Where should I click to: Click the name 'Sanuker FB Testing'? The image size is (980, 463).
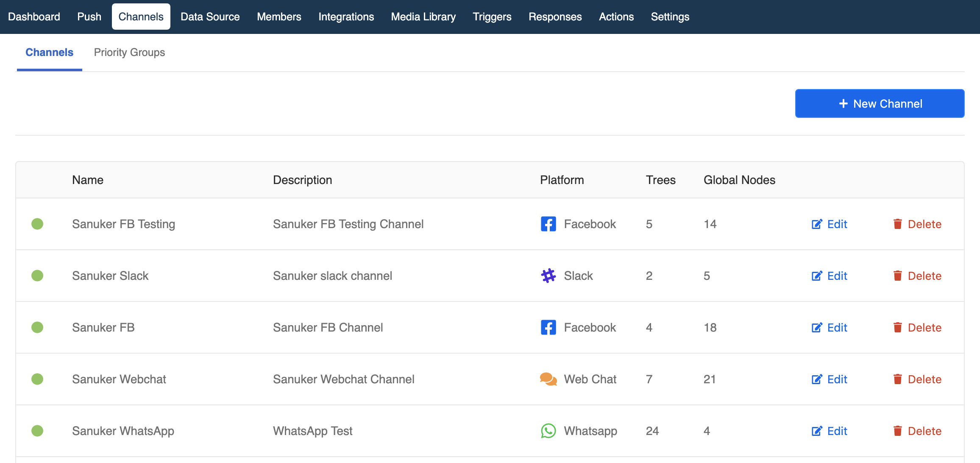tap(123, 224)
